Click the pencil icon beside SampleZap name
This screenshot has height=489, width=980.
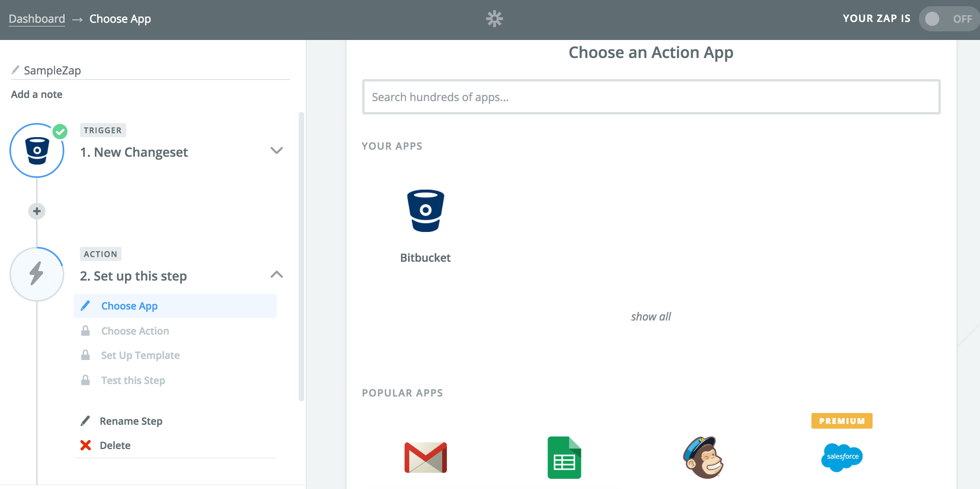[15, 70]
